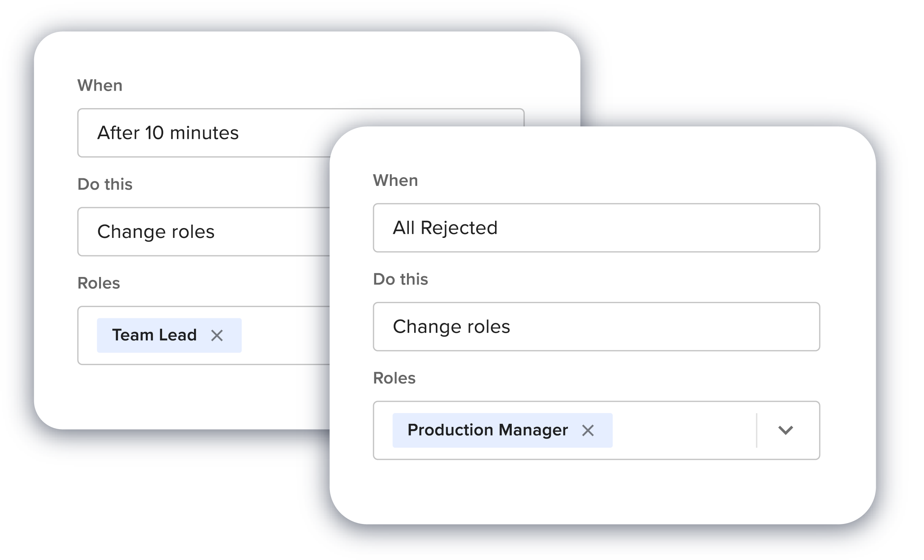Select the Production Manager chip label
The width and height of the screenshot is (924, 560).
pyautogui.click(x=487, y=430)
